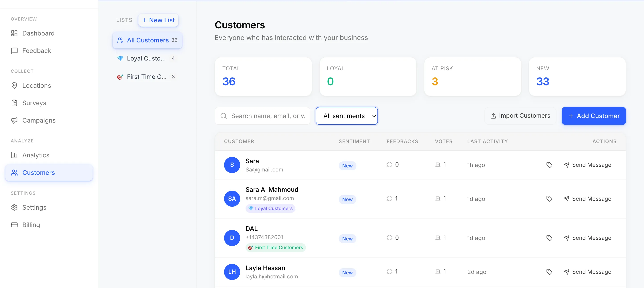
Task: Click the tag icon for Sara Al Mahmoud
Action: tap(549, 199)
